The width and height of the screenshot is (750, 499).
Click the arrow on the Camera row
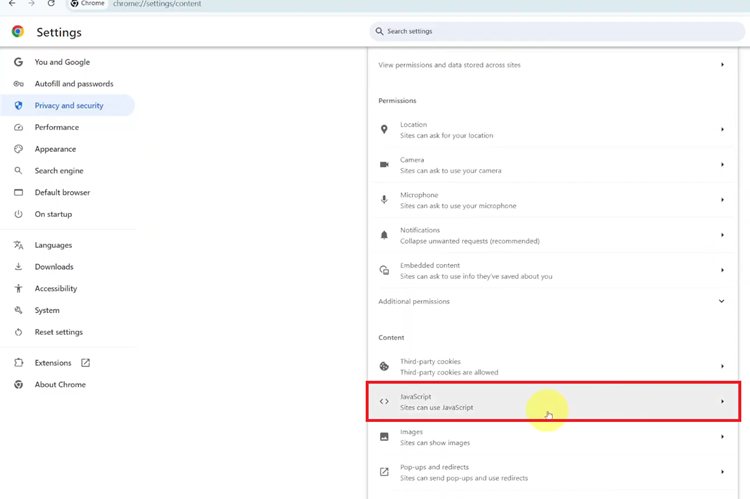pos(722,165)
